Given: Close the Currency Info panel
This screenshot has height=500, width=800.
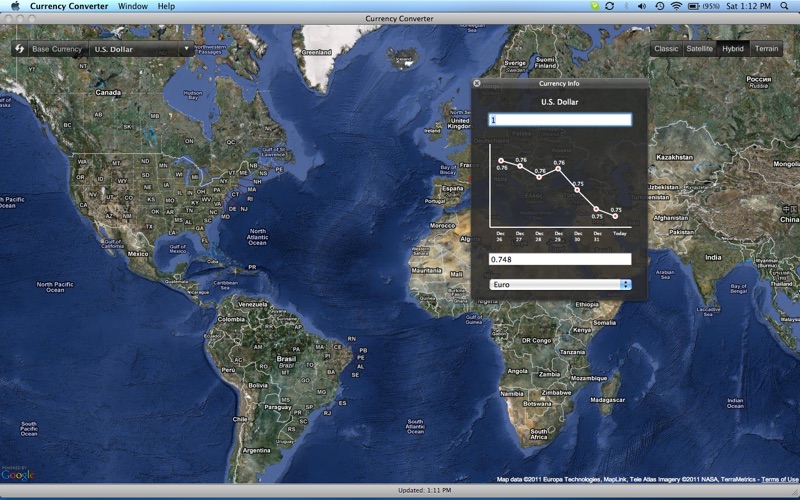Looking at the screenshot, I should pyautogui.click(x=477, y=83).
